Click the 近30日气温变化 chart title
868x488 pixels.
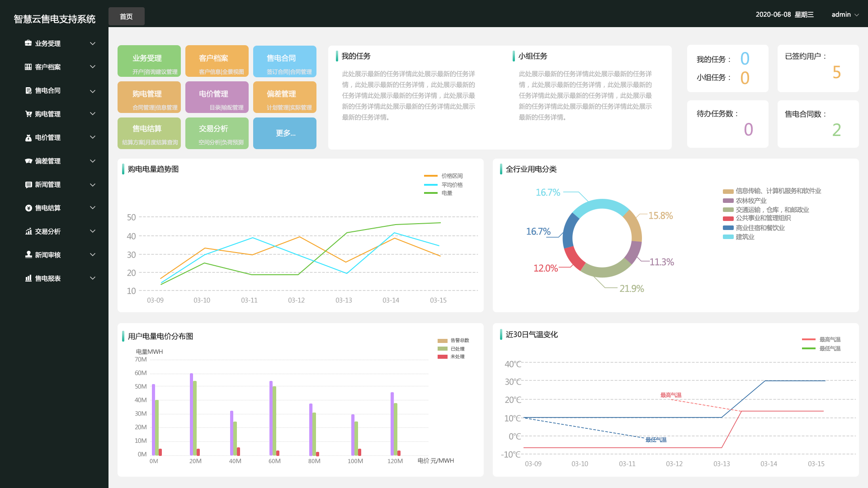click(x=532, y=334)
